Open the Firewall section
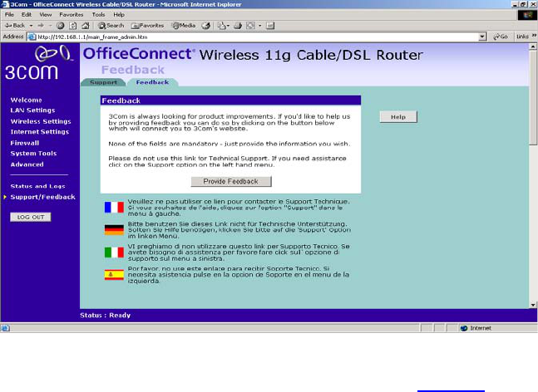 [x=25, y=143]
